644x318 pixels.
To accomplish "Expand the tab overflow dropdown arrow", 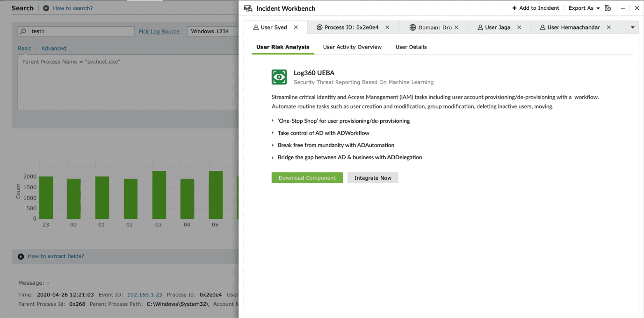I will click(x=632, y=28).
